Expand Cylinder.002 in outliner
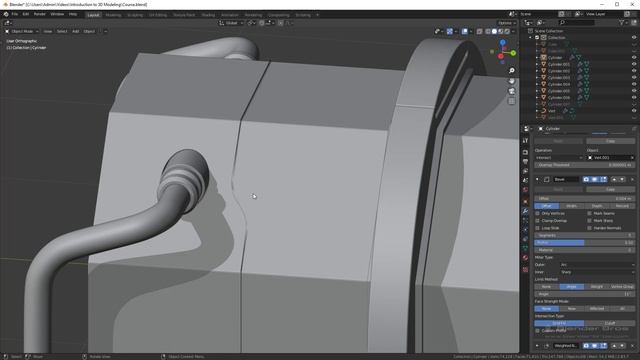This screenshot has width=640, height=360. 537,71
